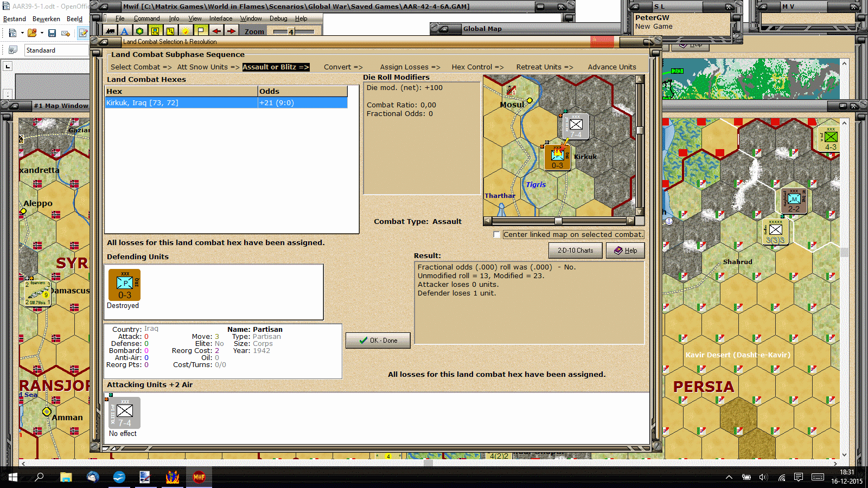
Task: Open the Debug menu in Mwif
Action: (278, 18)
